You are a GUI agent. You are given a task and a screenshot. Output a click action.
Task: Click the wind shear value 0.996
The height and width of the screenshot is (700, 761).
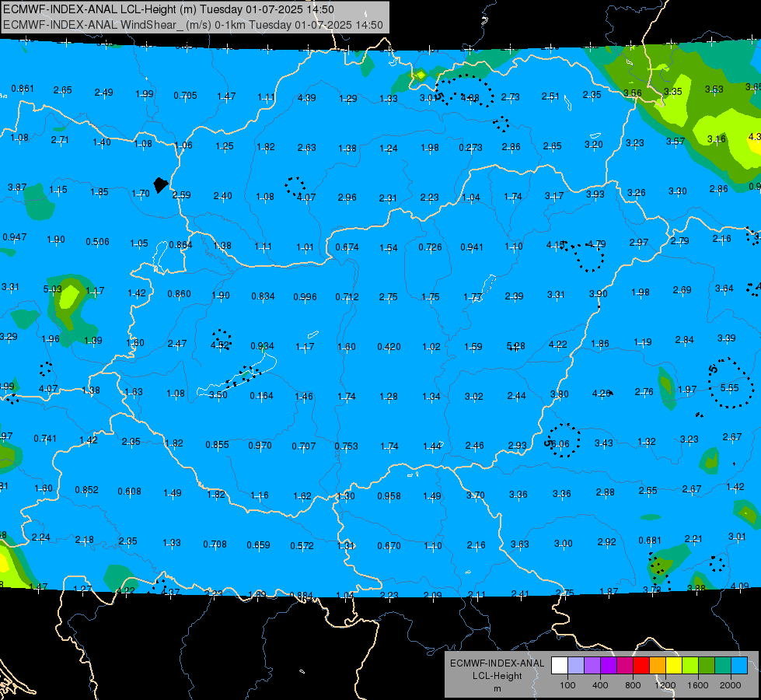[305, 297]
